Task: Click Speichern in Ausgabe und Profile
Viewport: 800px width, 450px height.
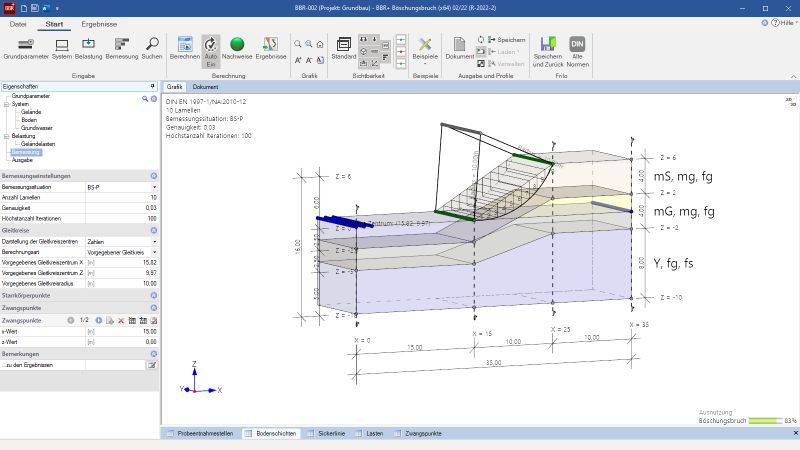Action: click(506, 40)
